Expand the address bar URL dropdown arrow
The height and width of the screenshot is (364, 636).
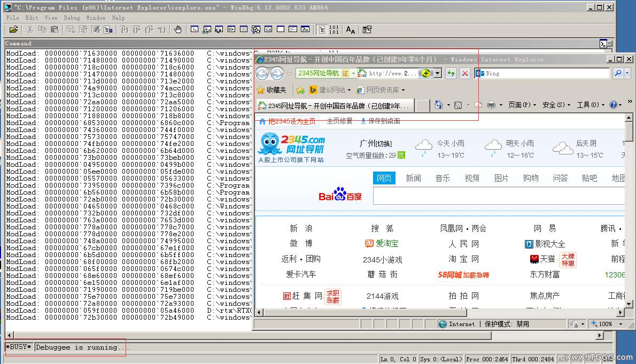pos(438,73)
